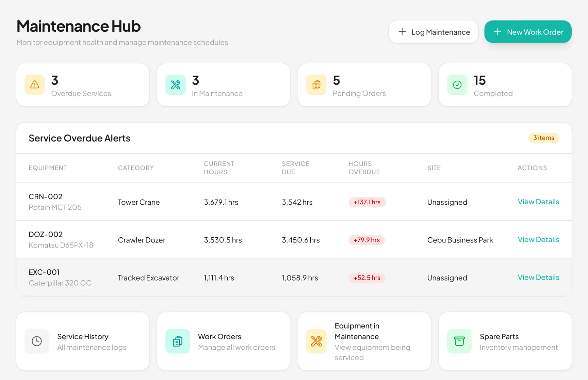
Task: Click the Manage all work orders description
Action: [236, 347]
